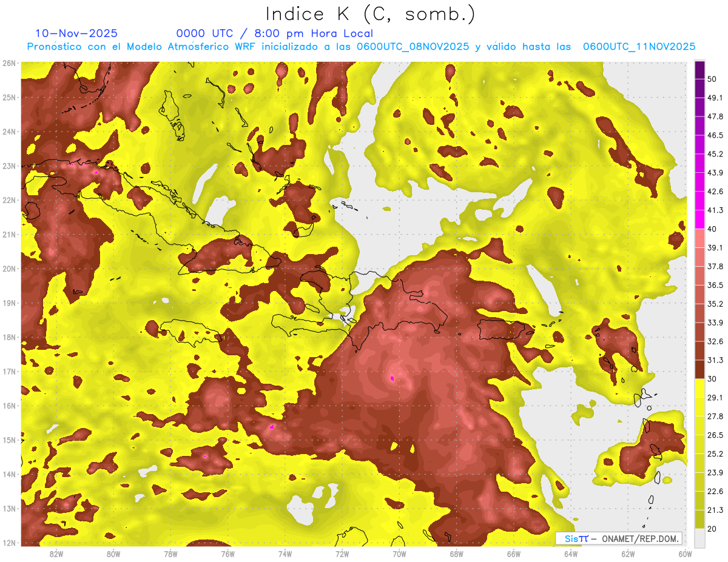
Task: Click the colorbar value '29.1'
Action: pyautogui.click(x=715, y=398)
